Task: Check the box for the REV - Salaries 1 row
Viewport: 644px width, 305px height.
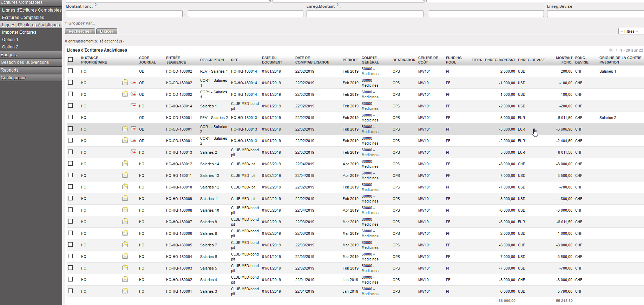Action: tap(71, 71)
